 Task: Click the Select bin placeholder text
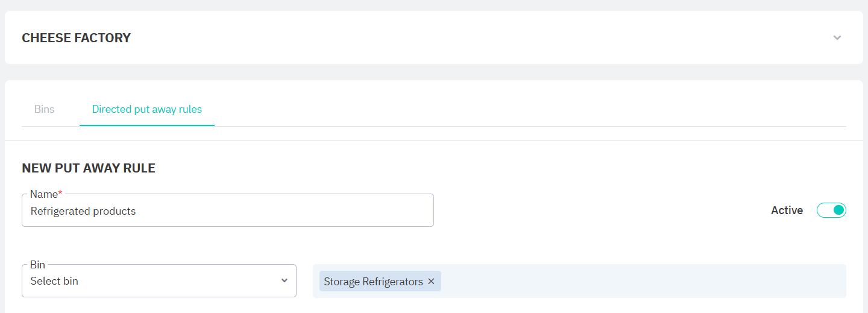pos(54,281)
